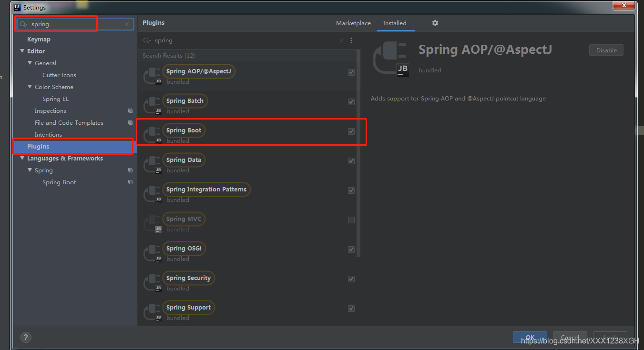Click the settings search magnifier icon

click(x=24, y=24)
